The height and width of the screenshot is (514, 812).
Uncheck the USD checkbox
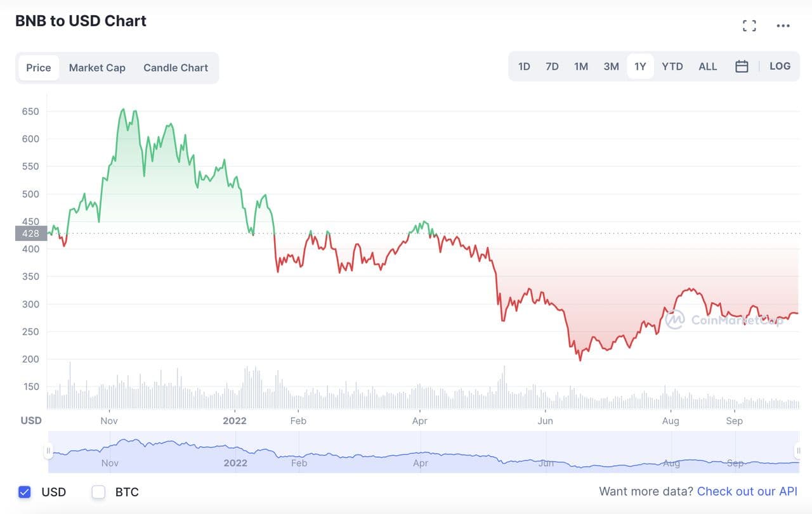coord(25,492)
